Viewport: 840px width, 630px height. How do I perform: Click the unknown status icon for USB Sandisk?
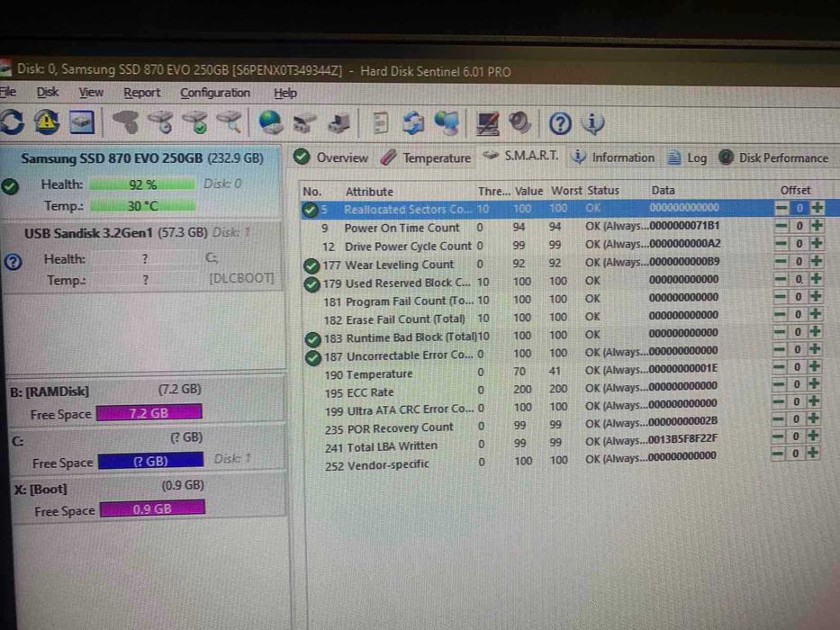[x=13, y=262]
